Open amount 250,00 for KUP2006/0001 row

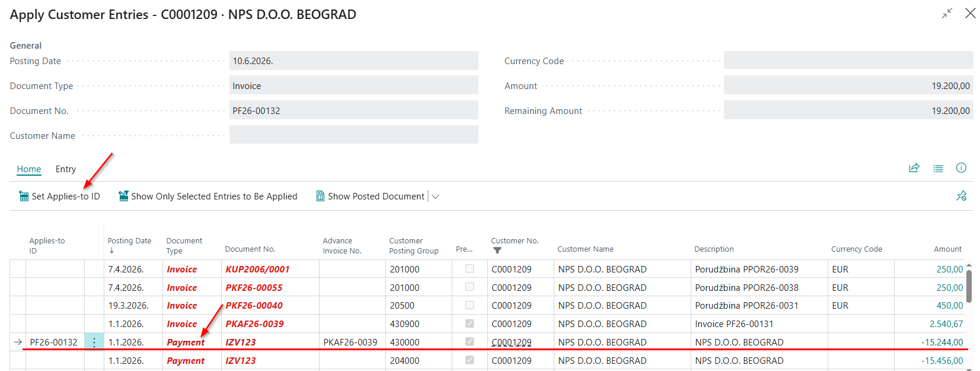(x=950, y=269)
